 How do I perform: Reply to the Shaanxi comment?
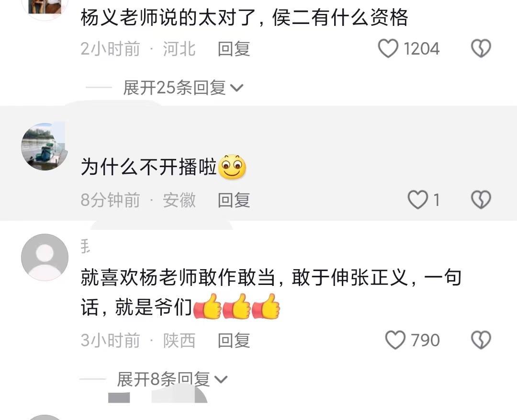coord(234,341)
